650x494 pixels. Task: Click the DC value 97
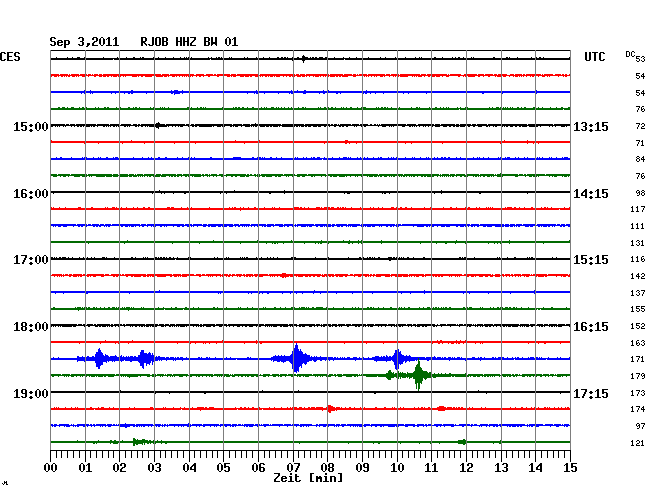640,426
